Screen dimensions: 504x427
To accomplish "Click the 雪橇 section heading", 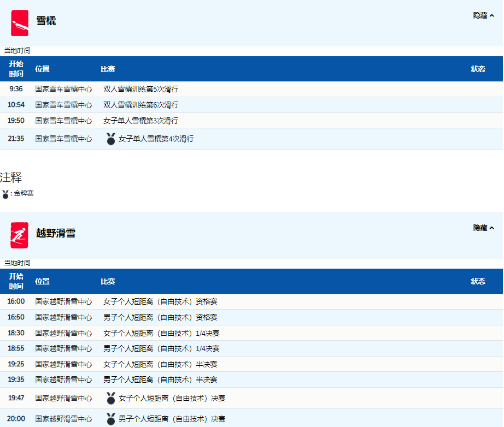I will pos(46,21).
